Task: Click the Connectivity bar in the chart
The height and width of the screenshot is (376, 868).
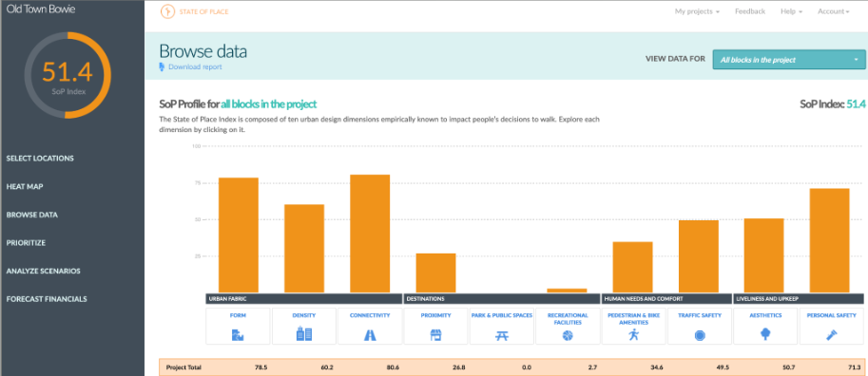Action: click(370, 234)
